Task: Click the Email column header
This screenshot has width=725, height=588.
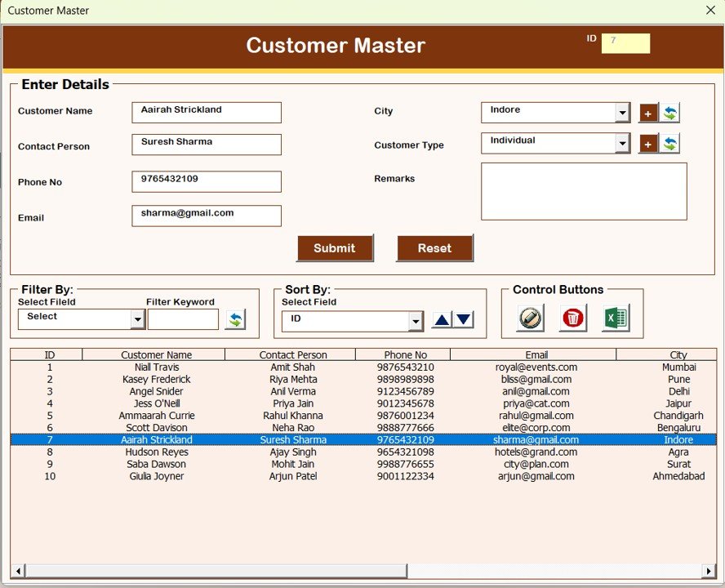Action: coord(535,354)
